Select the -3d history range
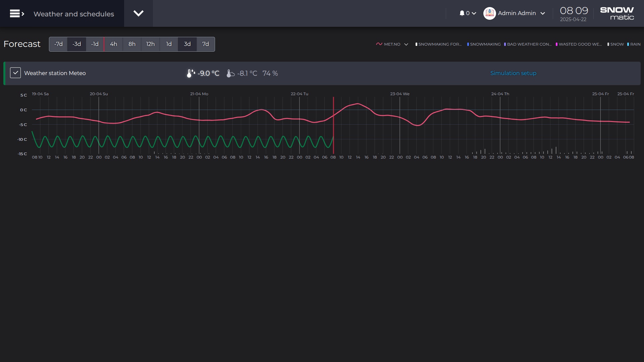This screenshot has height=362, width=644. click(x=76, y=44)
